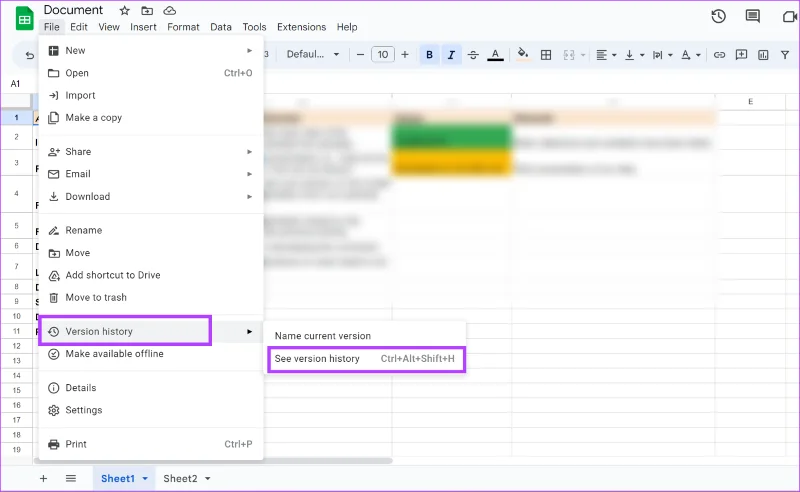
Task: Select Make a copy
Action: [151, 118]
